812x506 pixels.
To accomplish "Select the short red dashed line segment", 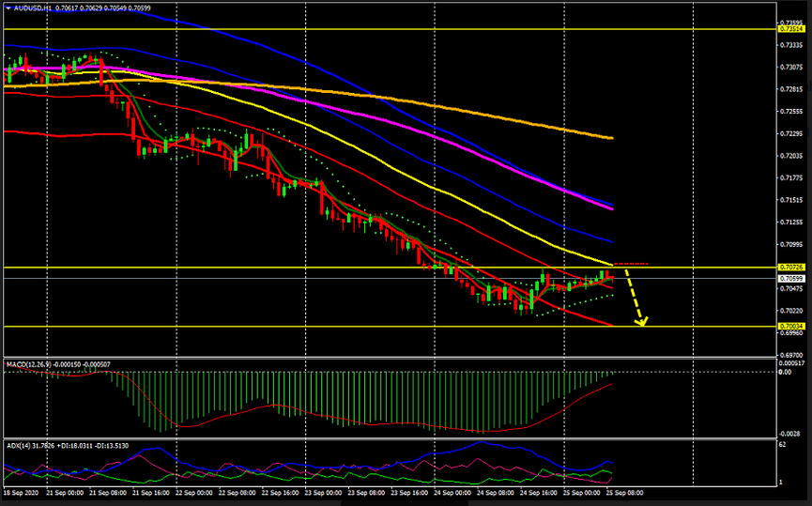I will 631,264.
